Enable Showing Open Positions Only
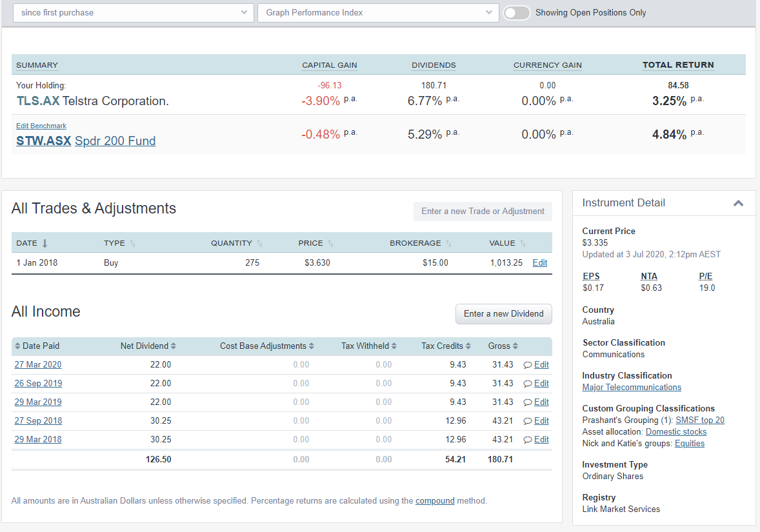The height and width of the screenshot is (532, 760). (x=516, y=12)
